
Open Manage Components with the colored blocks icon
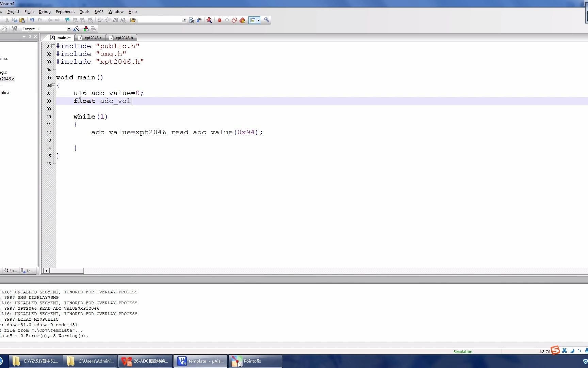(86, 29)
